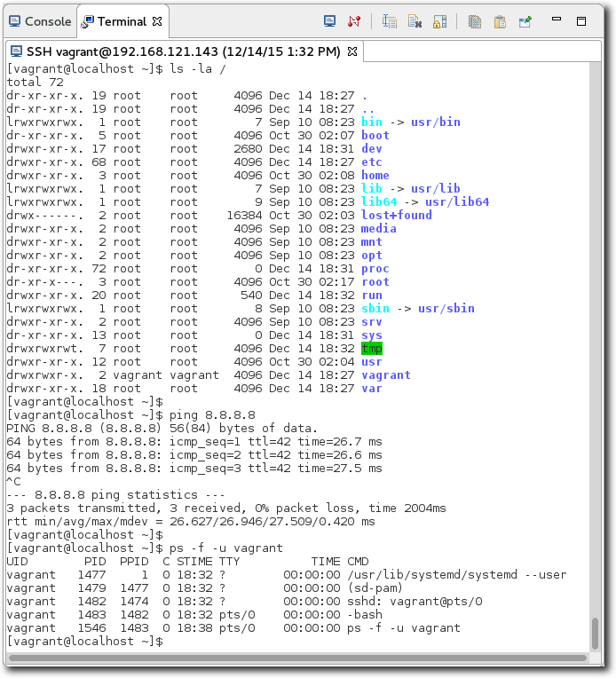Image resolution: width=616 pixels, height=678 pixels.
Task: Click the Paste clipboard icon
Action: pyautogui.click(x=500, y=21)
